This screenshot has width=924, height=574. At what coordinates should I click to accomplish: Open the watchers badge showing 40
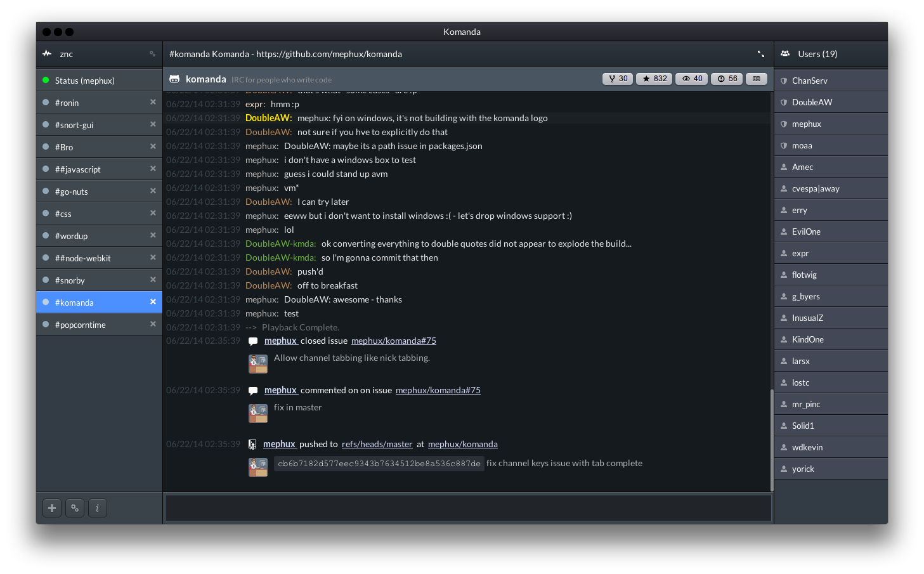pyautogui.click(x=691, y=79)
